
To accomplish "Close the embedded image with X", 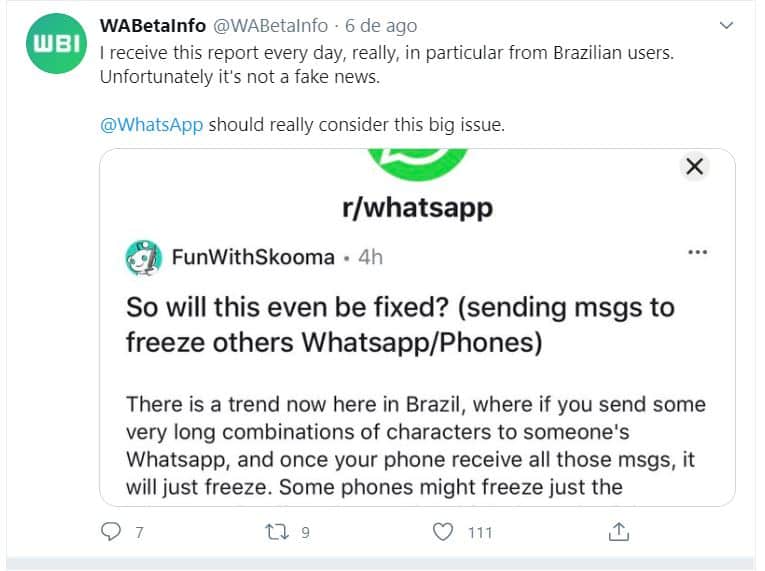I will [x=695, y=166].
